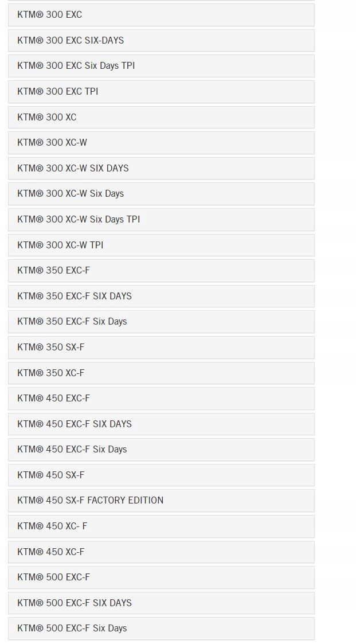Select KTM 350 EXC-F SIX DAYS uppercase row
This screenshot has width=356, height=644.
coord(161,296)
